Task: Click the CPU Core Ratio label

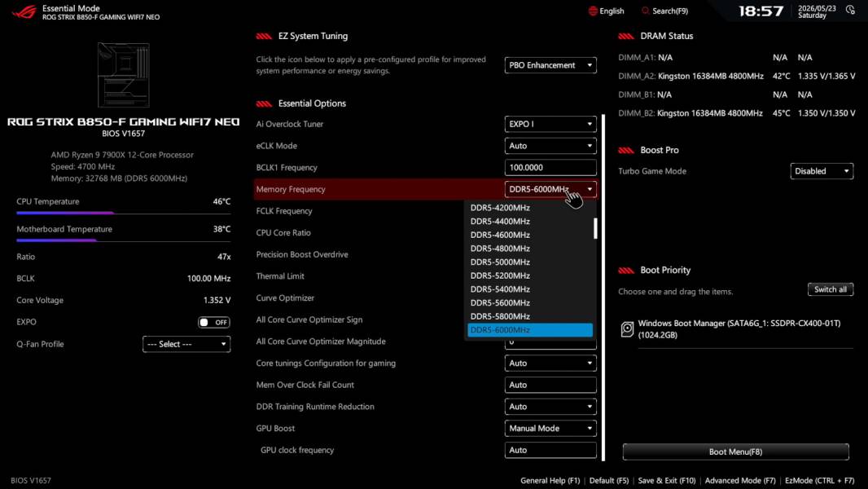Action: (283, 232)
